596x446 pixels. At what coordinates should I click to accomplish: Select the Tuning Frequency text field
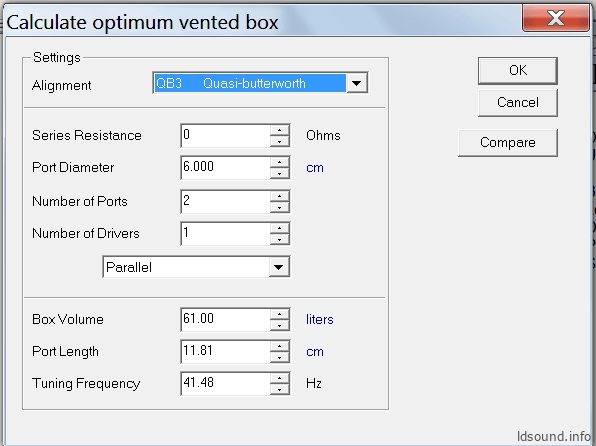tap(226, 383)
